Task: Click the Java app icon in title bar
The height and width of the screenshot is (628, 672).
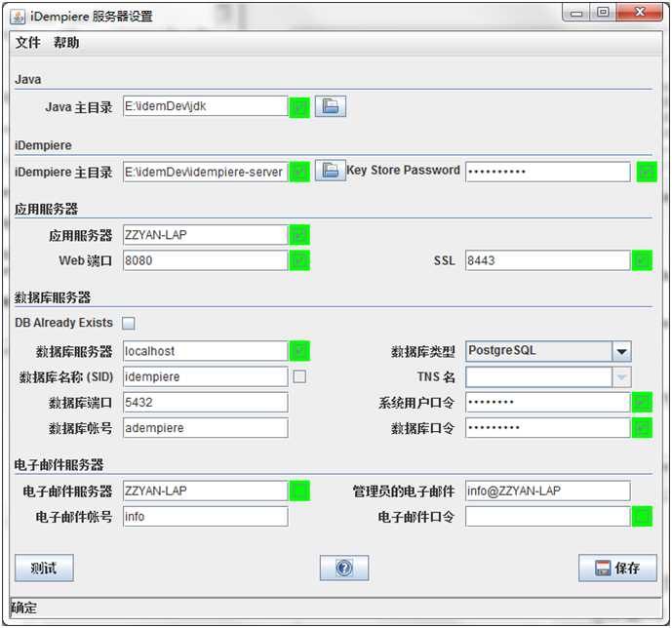Action: tap(18, 17)
